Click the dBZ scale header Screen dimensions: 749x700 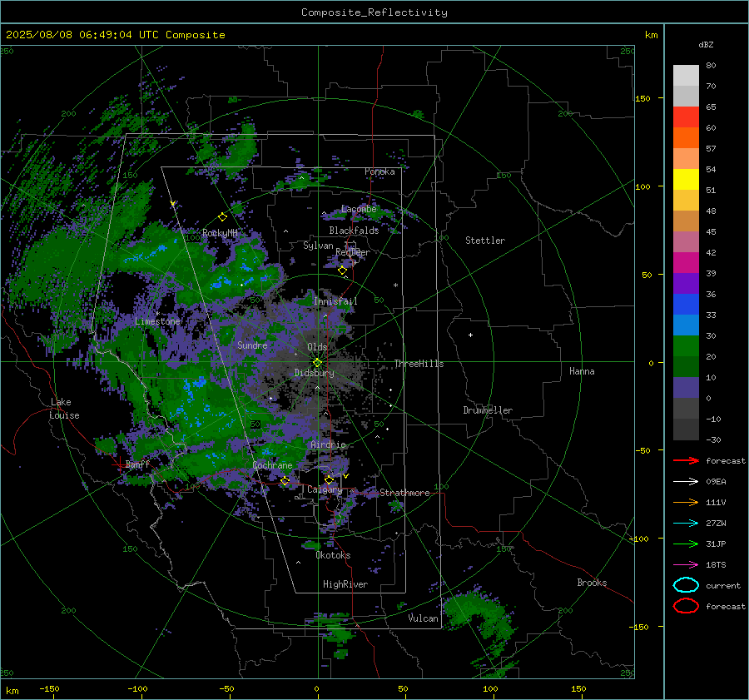click(706, 44)
